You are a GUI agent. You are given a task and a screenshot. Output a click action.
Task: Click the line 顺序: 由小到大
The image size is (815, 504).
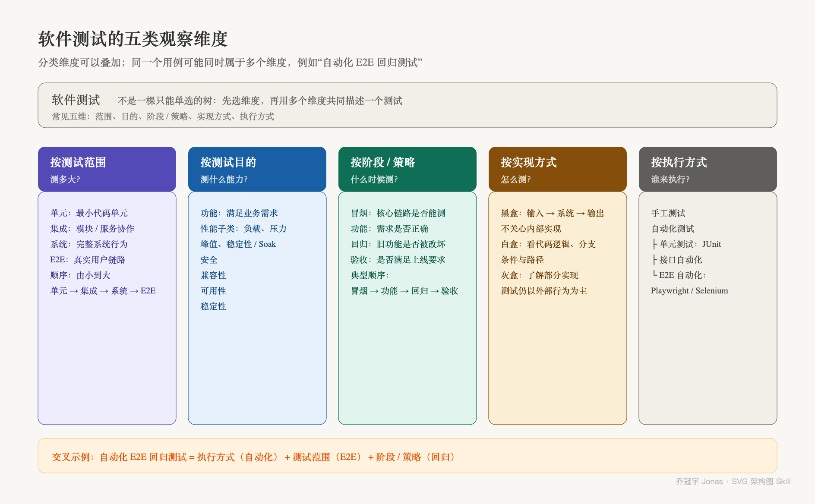coord(80,275)
